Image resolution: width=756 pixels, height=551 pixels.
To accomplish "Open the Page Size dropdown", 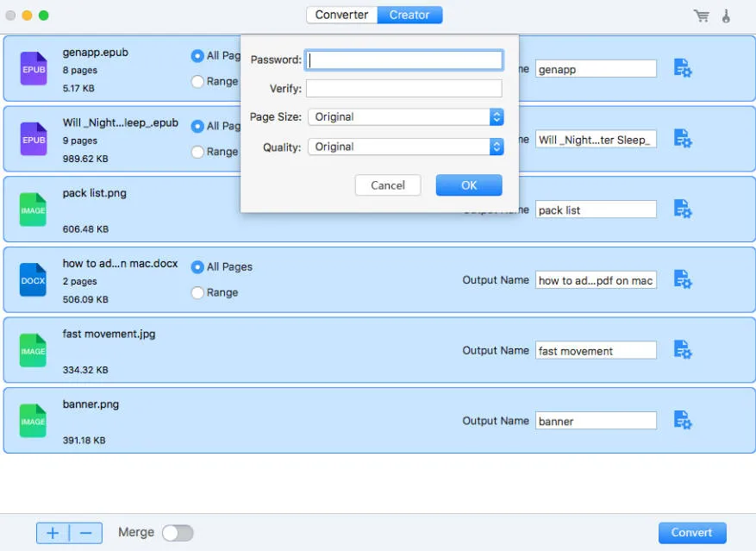I will coord(405,116).
